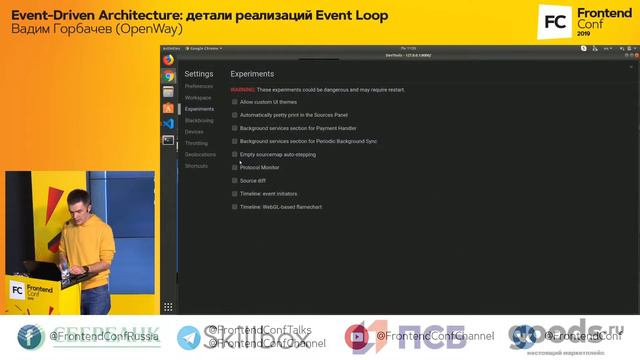
Task: Launch Ubuntu Software from the dock
Action: click(169, 108)
